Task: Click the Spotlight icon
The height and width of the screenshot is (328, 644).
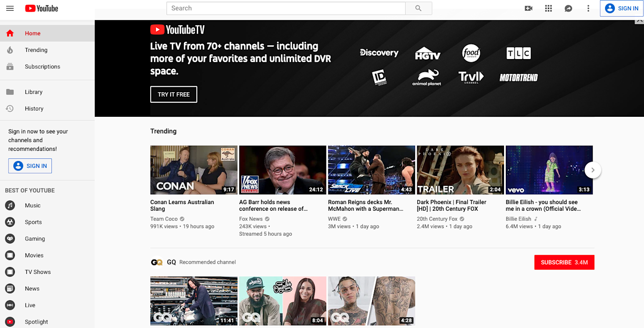Action: [x=10, y=322]
